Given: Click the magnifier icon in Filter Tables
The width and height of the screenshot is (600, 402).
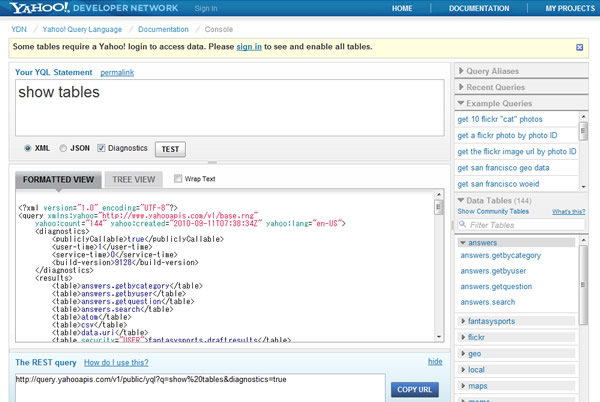Looking at the screenshot, I should (x=462, y=224).
